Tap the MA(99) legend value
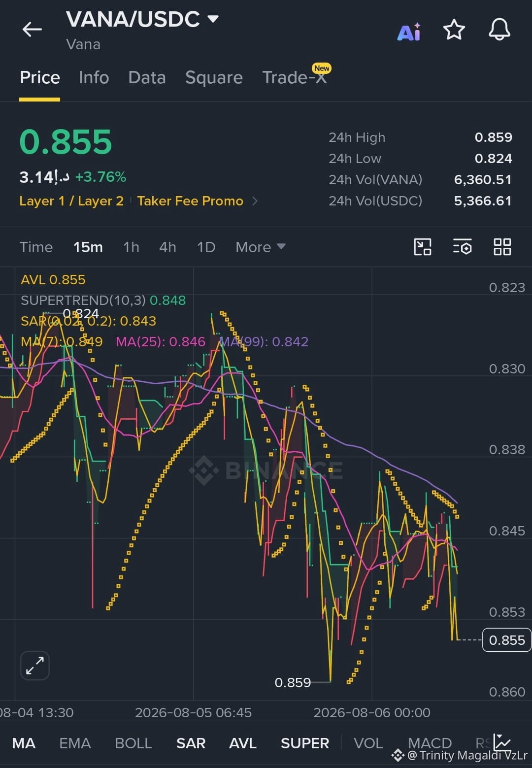The width and height of the screenshot is (532, 768). (x=264, y=341)
